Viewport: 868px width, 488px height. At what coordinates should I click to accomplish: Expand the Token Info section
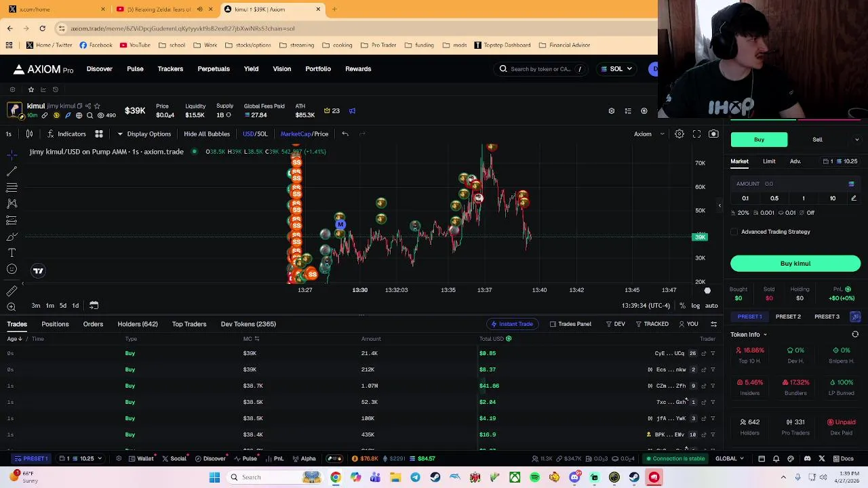(x=749, y=334)
